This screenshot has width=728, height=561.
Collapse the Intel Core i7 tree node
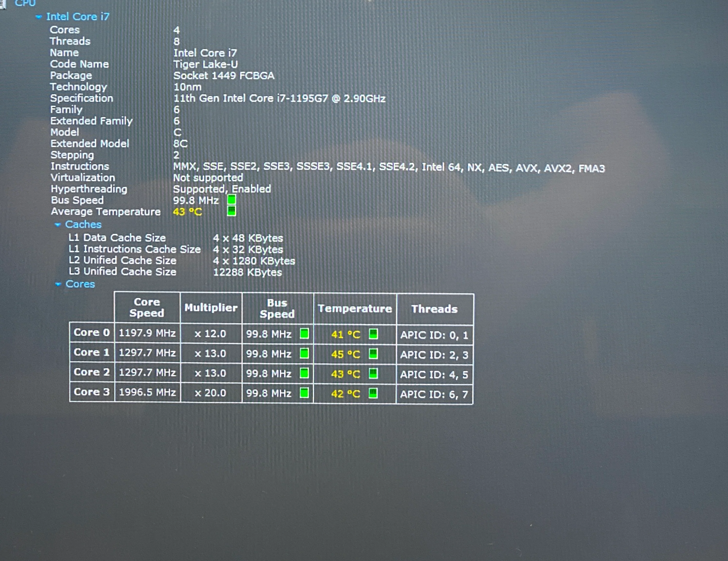39,17
